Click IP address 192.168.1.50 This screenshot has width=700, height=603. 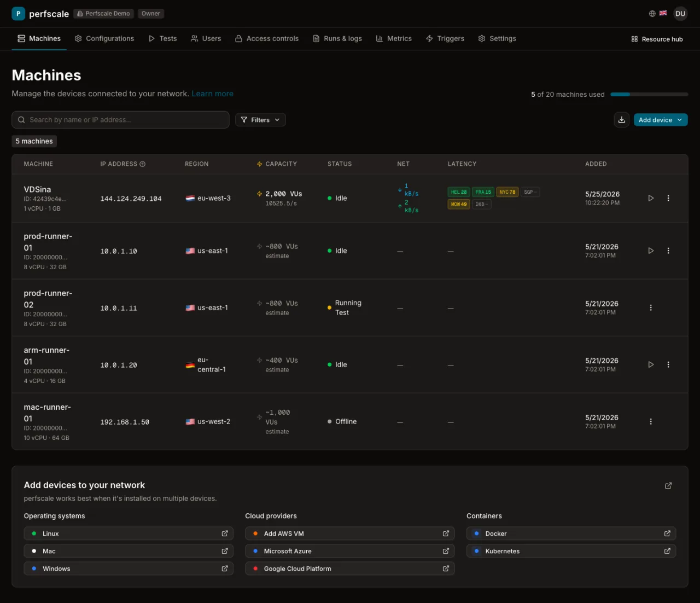[125, 422]
